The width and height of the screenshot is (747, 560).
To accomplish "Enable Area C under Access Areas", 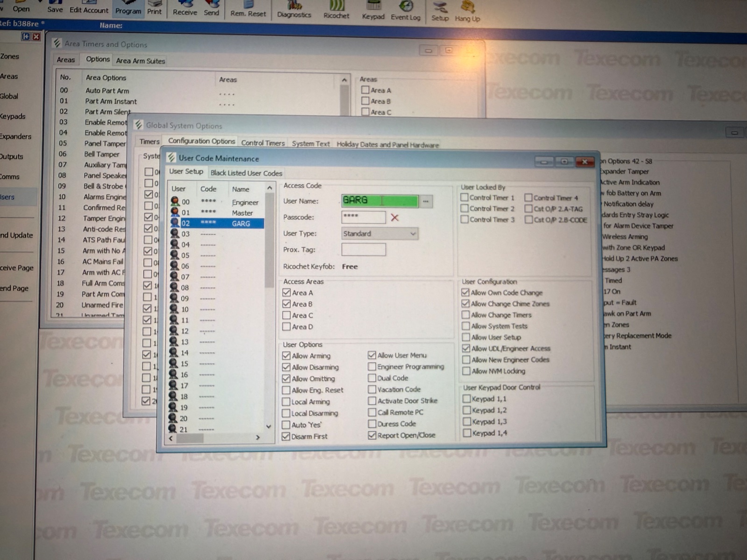I will (x=287, y=315).
